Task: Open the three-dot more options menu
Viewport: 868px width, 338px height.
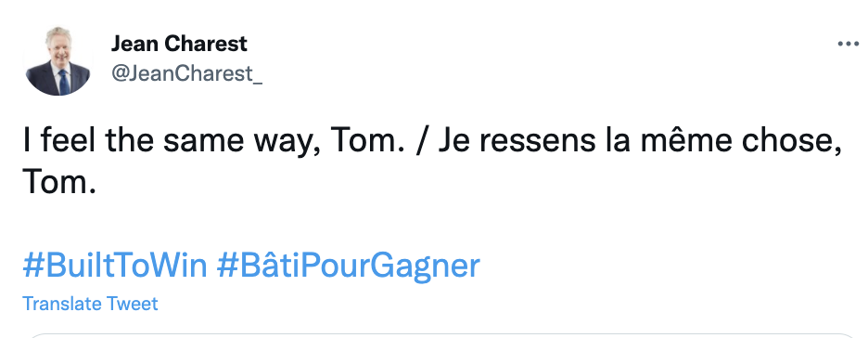Action: tap(848, 45)
